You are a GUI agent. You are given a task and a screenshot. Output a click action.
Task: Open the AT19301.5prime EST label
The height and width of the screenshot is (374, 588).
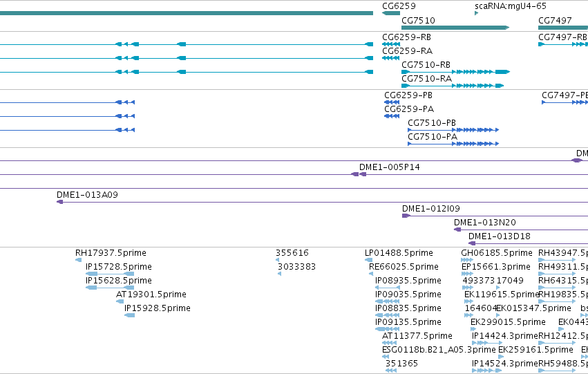151,294
